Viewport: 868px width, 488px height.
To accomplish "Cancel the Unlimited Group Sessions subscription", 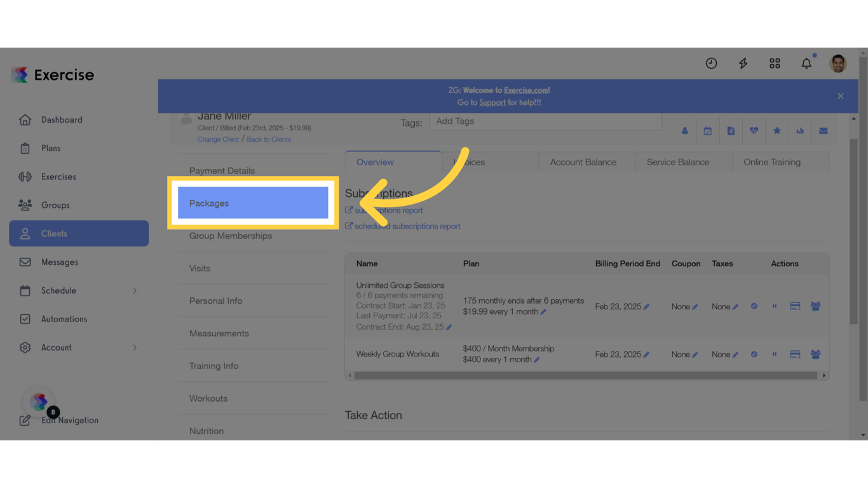I will tap(754, 306).
